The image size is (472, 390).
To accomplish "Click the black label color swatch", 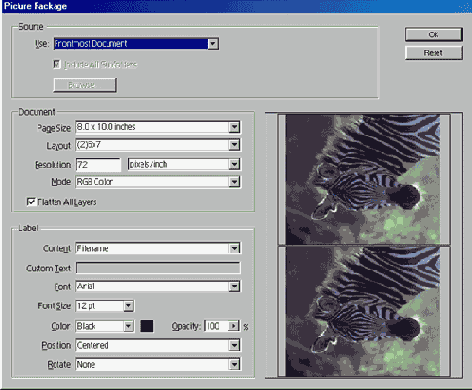I will click(147, 326).
